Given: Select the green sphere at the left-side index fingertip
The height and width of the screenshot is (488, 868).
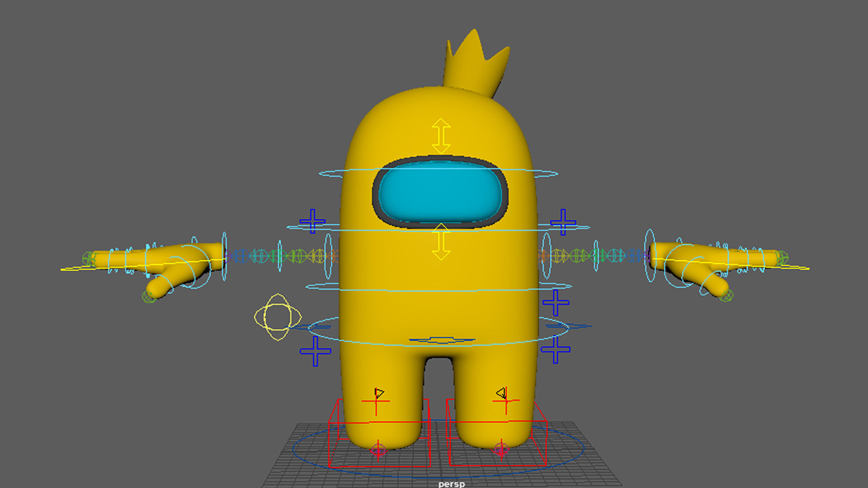Looking at the screenshot, I should [x=89, y=259].
